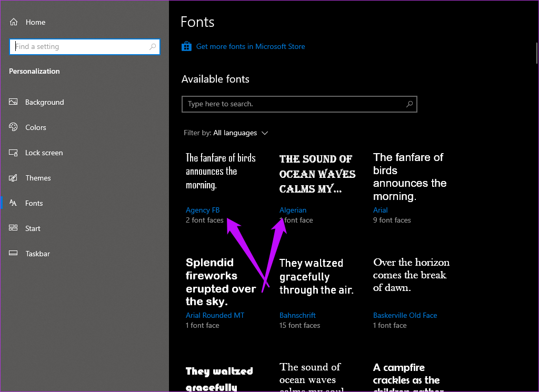Open the Agency FB font link
Screen dimensions: 539x392
point(203,210)
